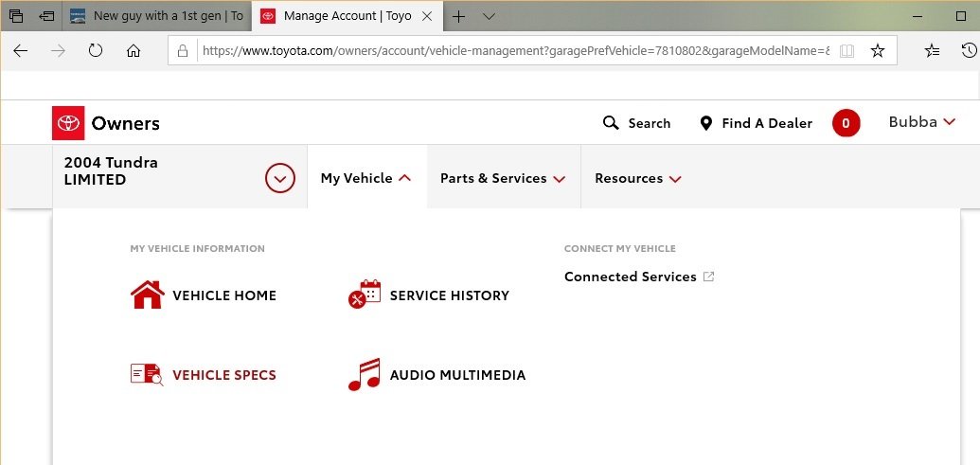The image size is (980, 465).
Task: Open the site Search label
Action: 650,124
